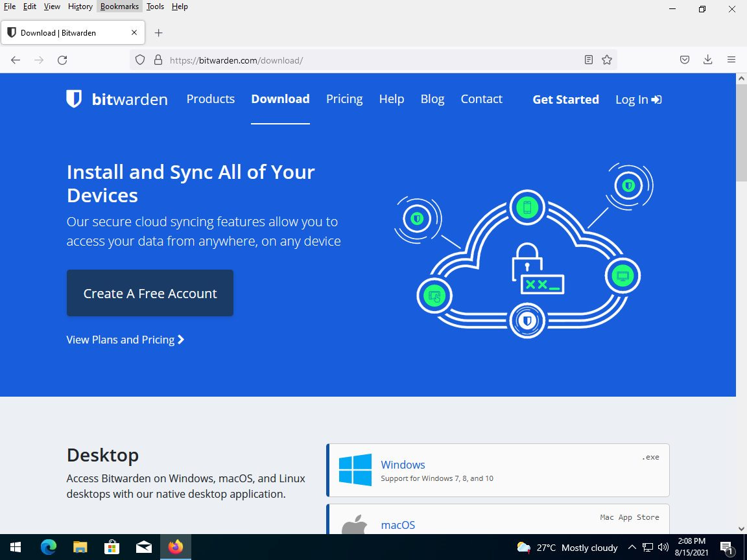
Task: Open Microsoft Store from the taskbar
Action: pos(112,547)
